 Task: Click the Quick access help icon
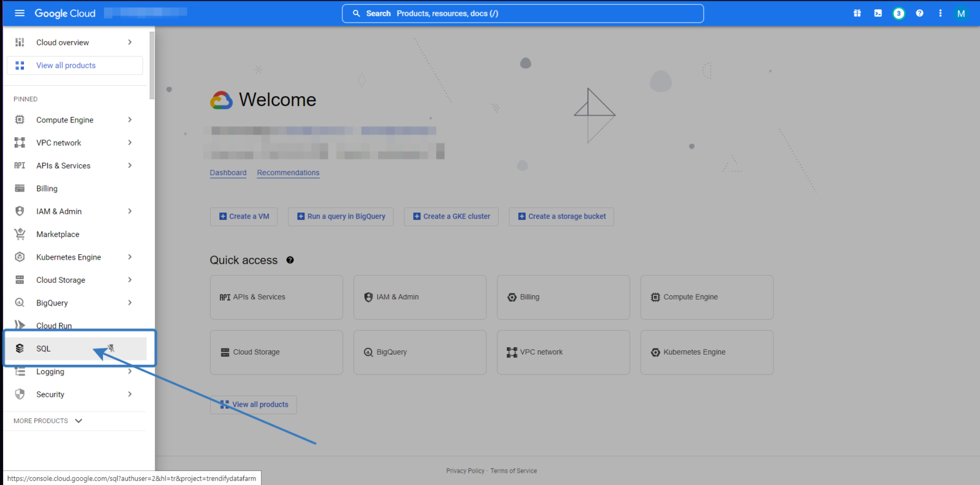(290, 260)
